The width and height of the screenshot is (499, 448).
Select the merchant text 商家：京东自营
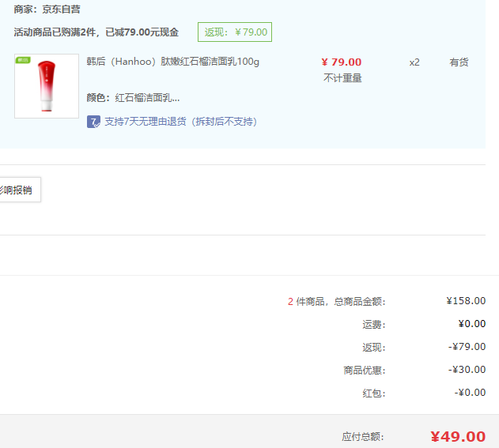coord(47,9)
